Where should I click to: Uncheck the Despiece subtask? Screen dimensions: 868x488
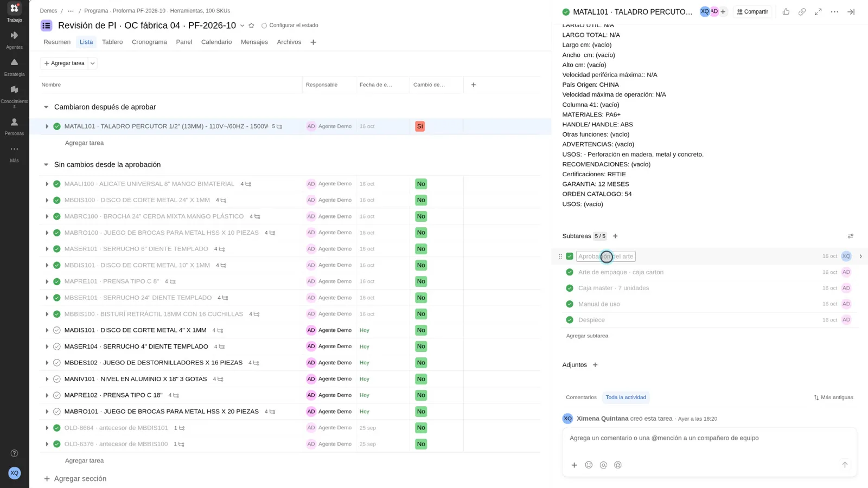pos(570,320)
